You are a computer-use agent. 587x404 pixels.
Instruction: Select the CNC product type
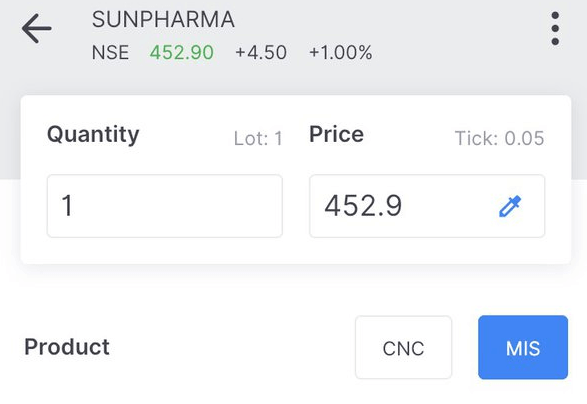(x=404, y=347)
